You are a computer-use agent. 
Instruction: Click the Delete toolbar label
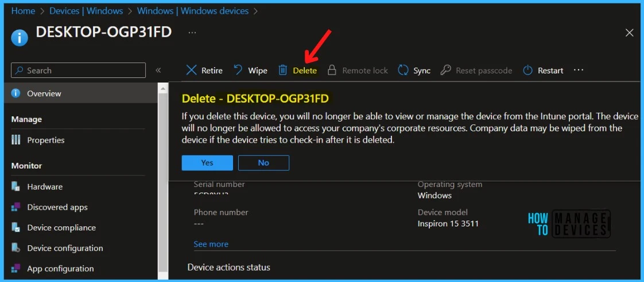pyautogui.click(x=305, y=70)
